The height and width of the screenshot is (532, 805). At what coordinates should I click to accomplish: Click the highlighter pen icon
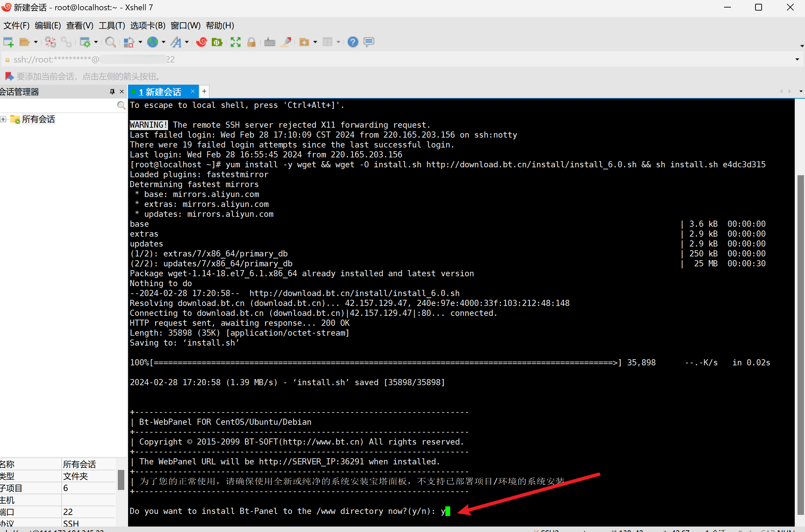286,42
